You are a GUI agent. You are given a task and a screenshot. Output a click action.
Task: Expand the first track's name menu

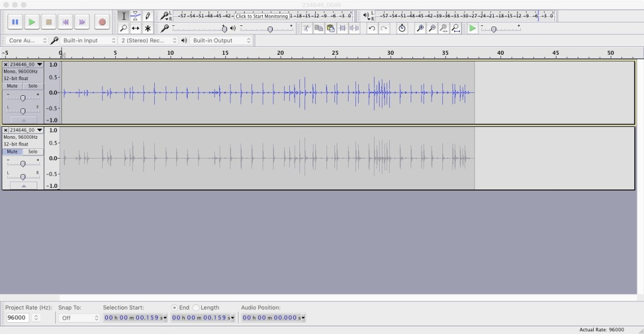40,65
